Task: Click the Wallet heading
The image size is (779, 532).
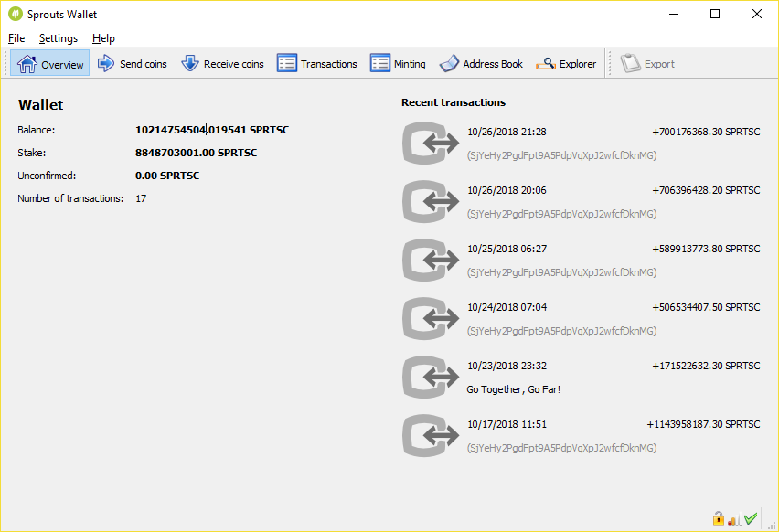Action: (x=41, y=105)
